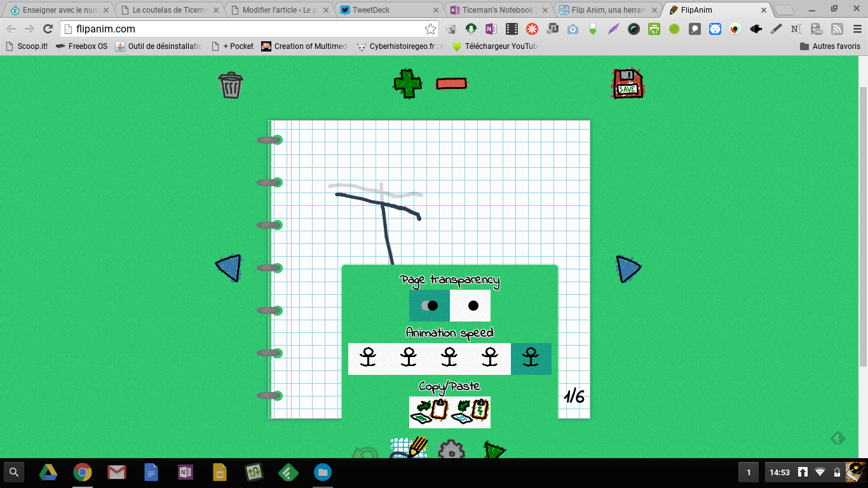Choose the third animation speed figure
The width and height of the screenshot is (868, 488).
pyautogui.click(x=450, y=359)
